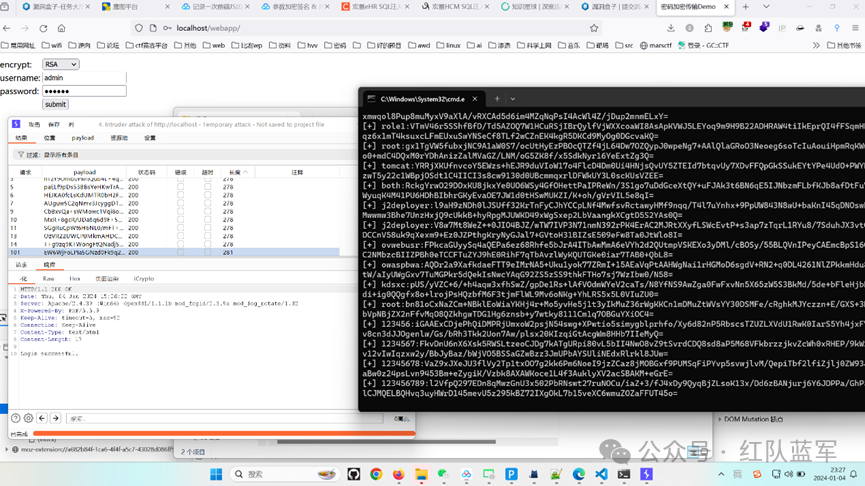
Task: Open Visual Studio Code from taskbar
Action: [x=601, y=474]
